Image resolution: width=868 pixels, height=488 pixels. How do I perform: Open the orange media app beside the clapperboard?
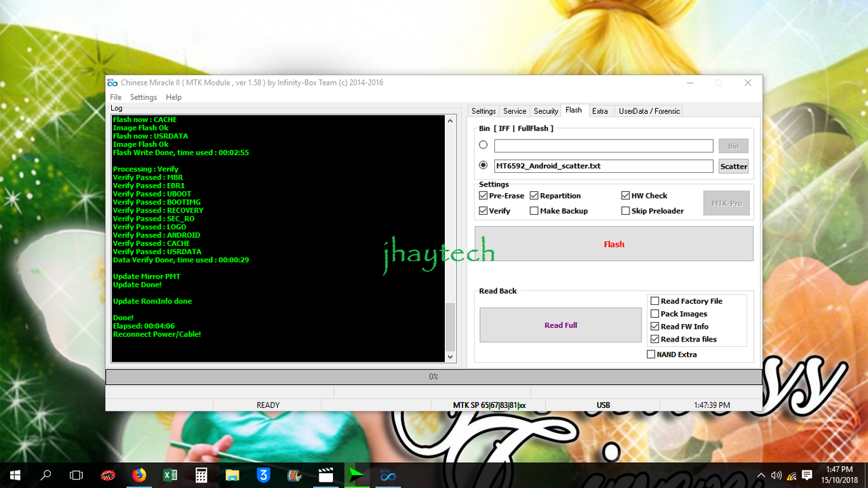(294, 475)
